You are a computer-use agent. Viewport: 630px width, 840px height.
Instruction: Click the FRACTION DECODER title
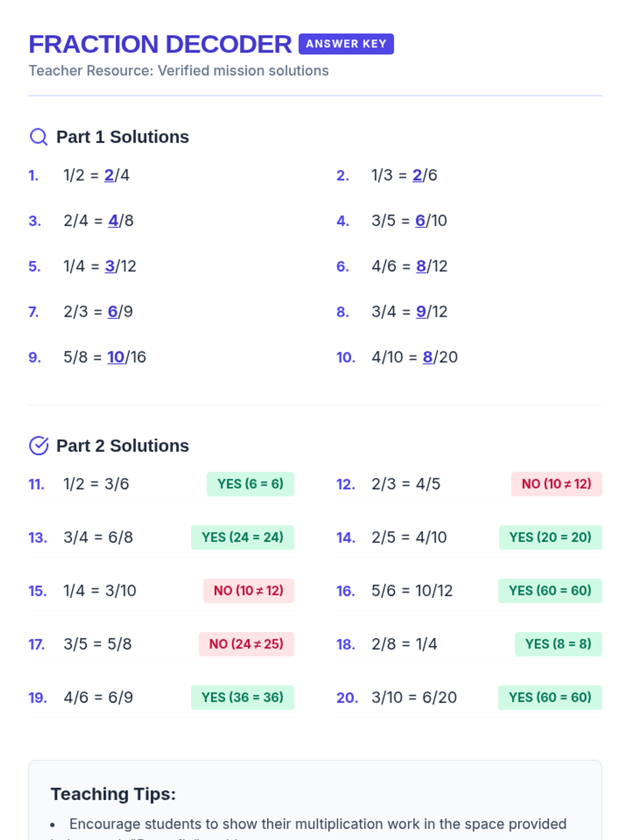pyautogui.click(x=160, y=44)
